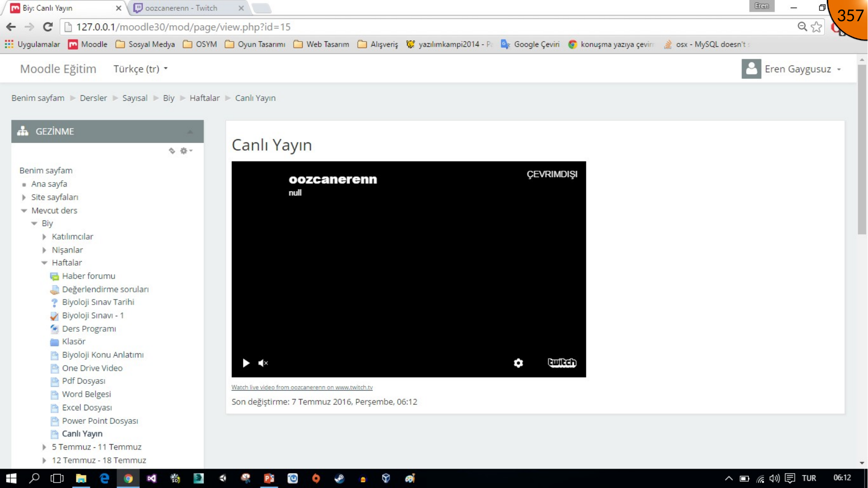The image size is (868, 488).
Task: Click the navigation block dock icon
Action: coord(172,150)
